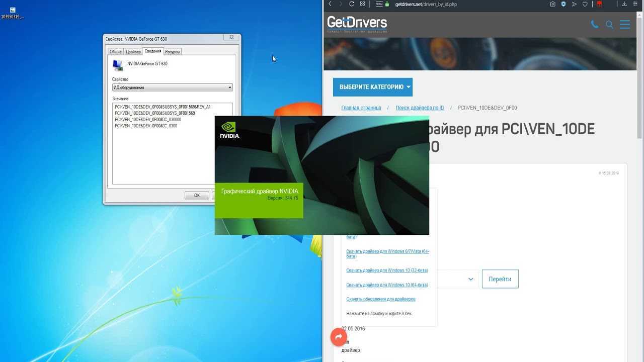This screenshot has height=362, width=644.
Task: Click OK in the properties dialog
Action: [x=197, y=196]
